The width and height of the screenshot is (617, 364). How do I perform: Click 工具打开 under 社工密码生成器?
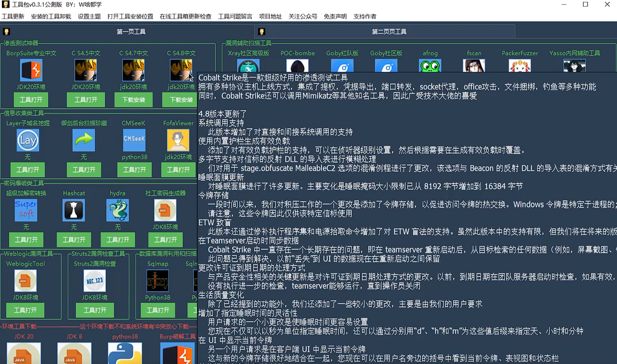165,240
